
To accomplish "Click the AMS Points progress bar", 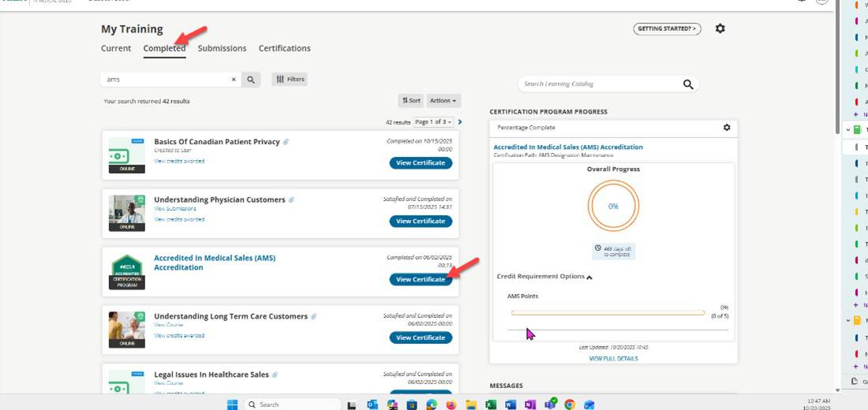I will [608, 313].
